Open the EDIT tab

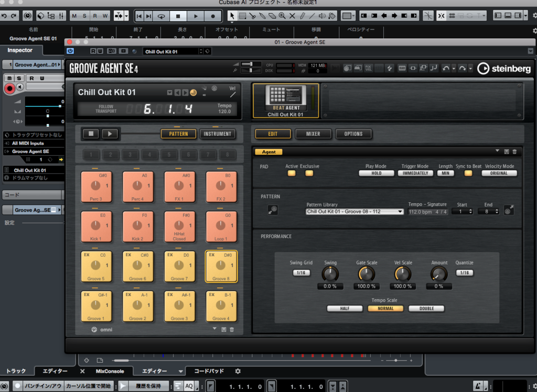273,134
